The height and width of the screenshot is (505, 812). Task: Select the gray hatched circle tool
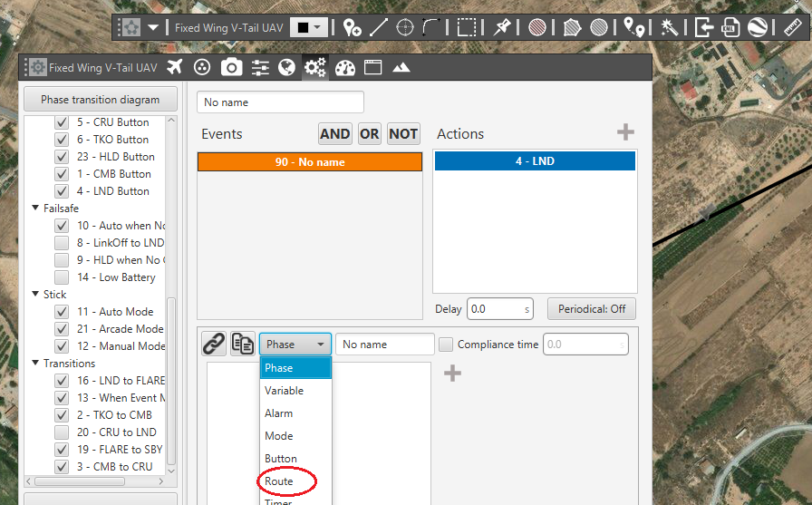599,27
